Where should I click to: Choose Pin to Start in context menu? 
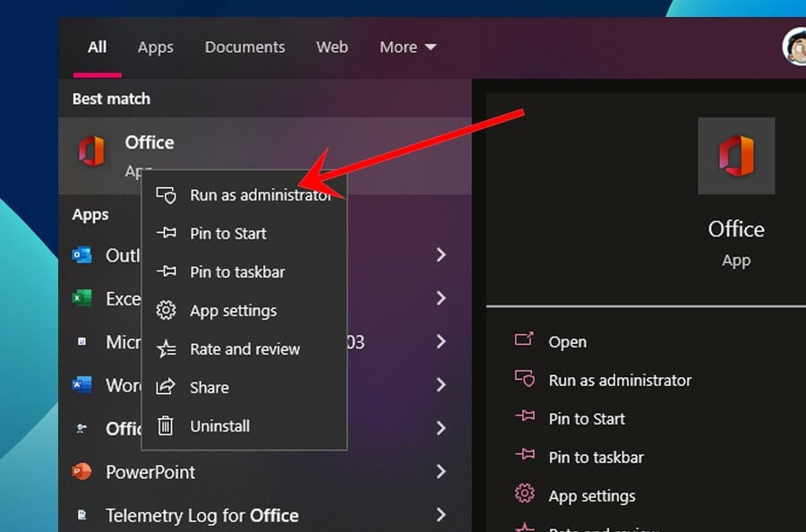244,234
